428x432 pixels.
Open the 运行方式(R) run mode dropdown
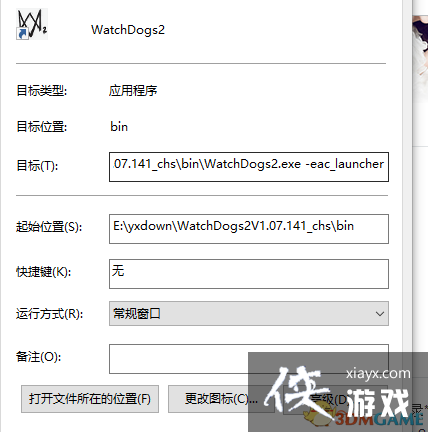(249, 314)
